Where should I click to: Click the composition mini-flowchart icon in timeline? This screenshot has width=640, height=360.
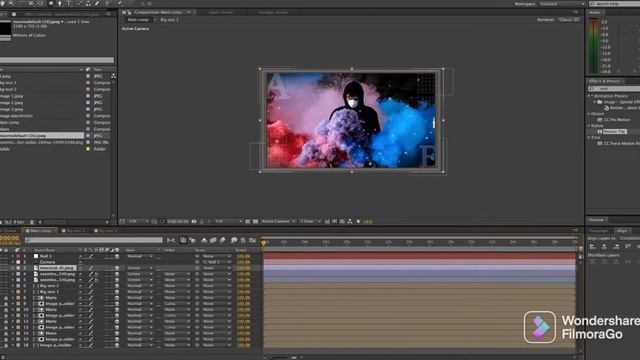pos(171,240)
